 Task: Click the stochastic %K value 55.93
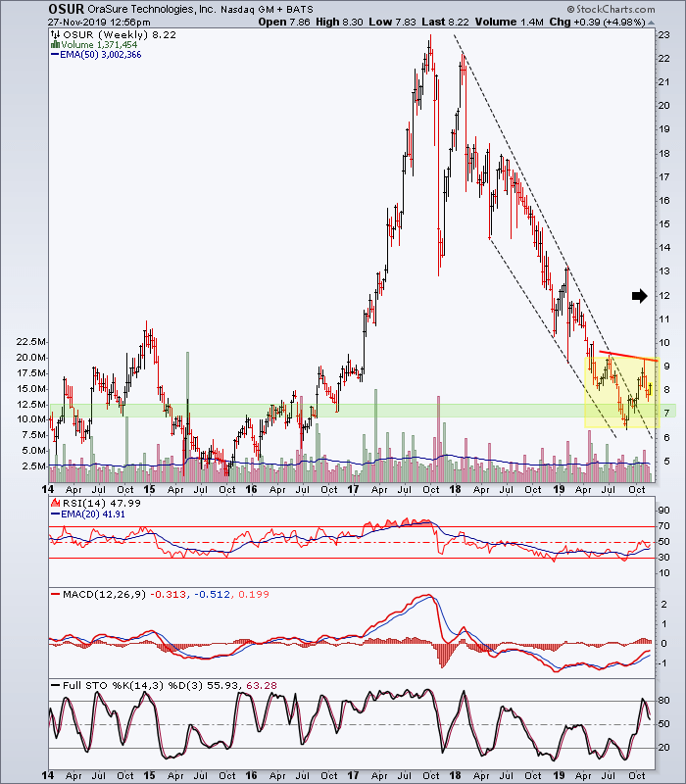221,685
